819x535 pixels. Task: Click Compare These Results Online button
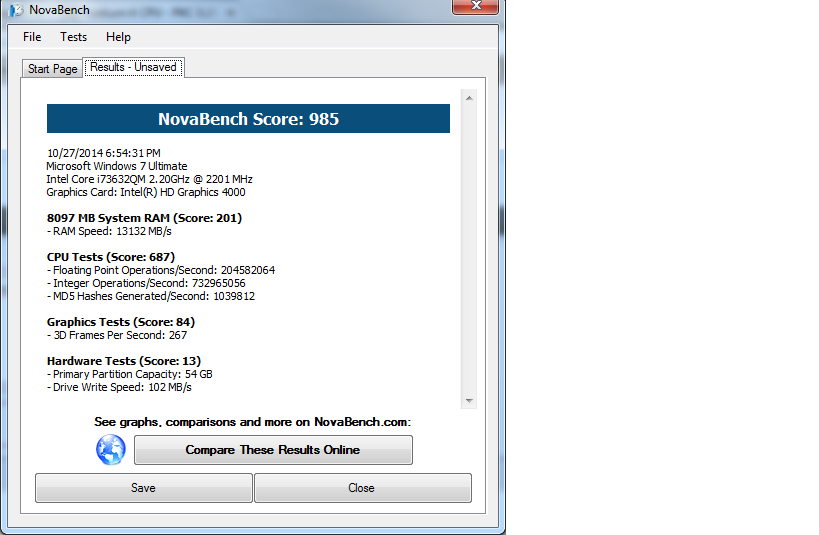273,450
